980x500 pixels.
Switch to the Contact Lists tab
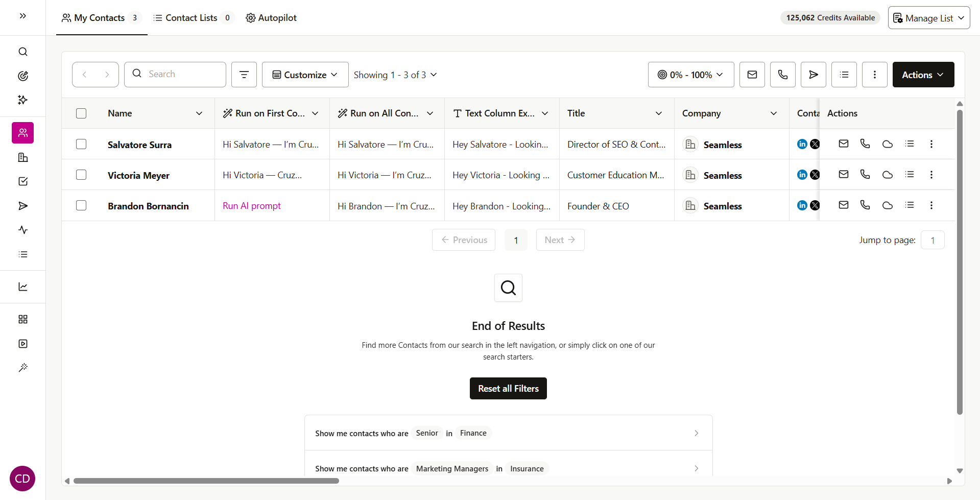click(x=194, y=18)
